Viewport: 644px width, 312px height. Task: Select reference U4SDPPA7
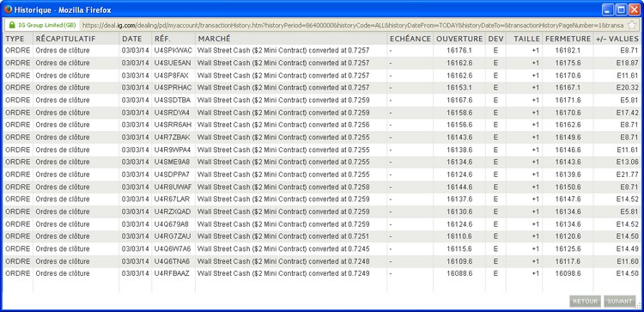tap(172, 174)
